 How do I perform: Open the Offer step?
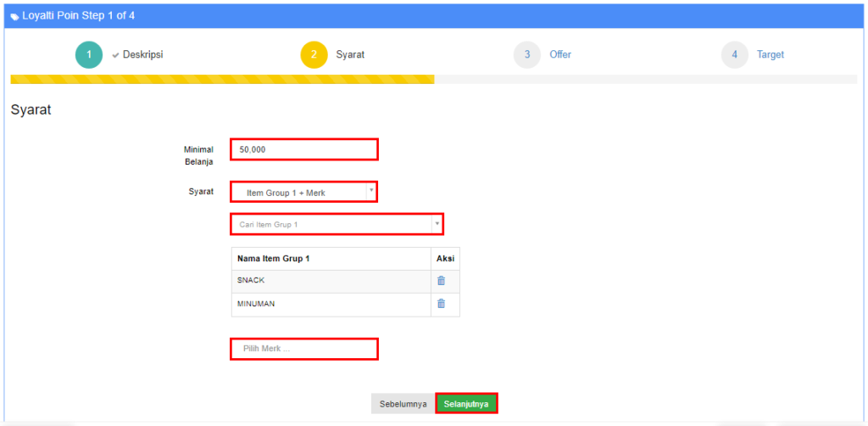[x=559, y=54]
